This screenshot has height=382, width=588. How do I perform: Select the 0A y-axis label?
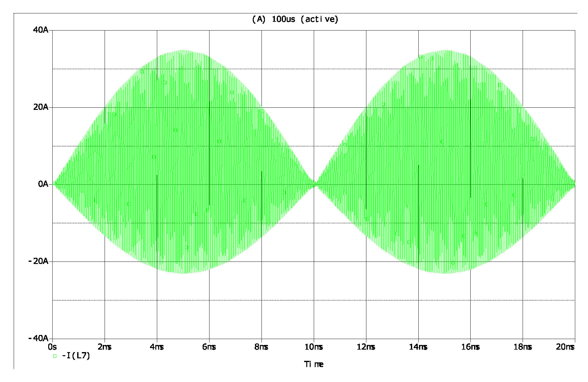43,184
